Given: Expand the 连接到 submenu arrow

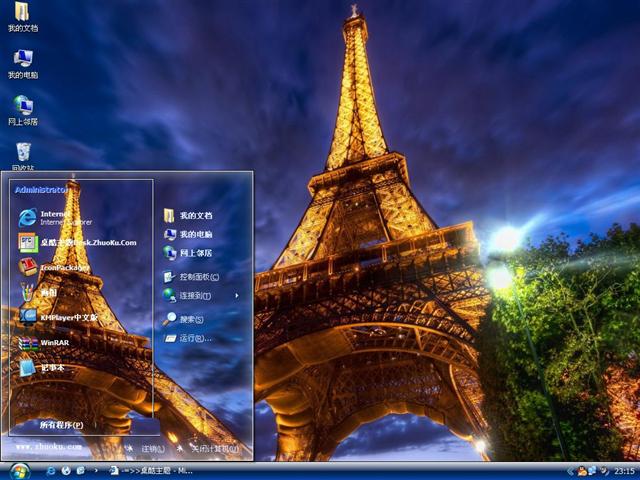Looking at the screenshot, I should pyautogui.click(x=237, y=296).
